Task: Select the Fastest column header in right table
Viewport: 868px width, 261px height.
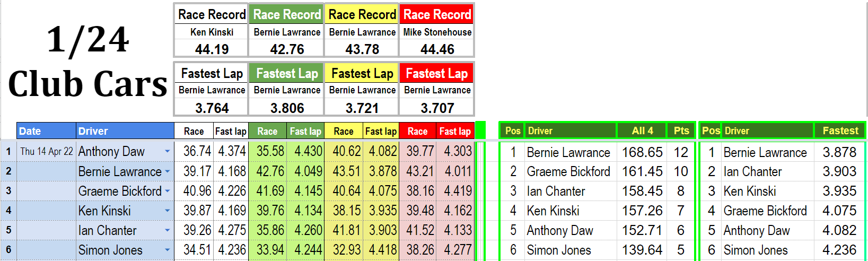Action: (x=840, y=130)
